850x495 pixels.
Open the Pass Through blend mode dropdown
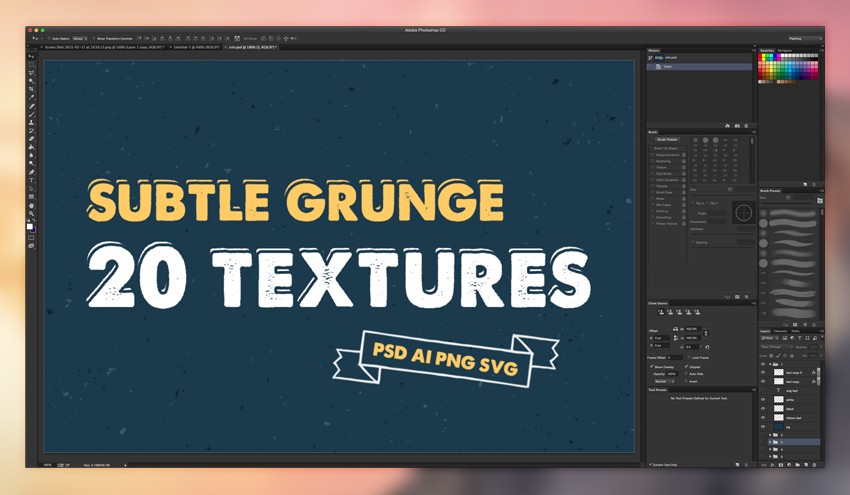[777, 346]
